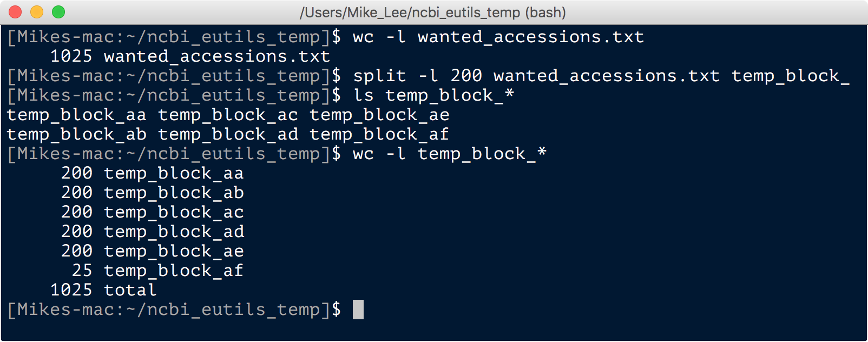Click the 200 temp_block_aa count line
868x342 pixels.
click(152, 173)
